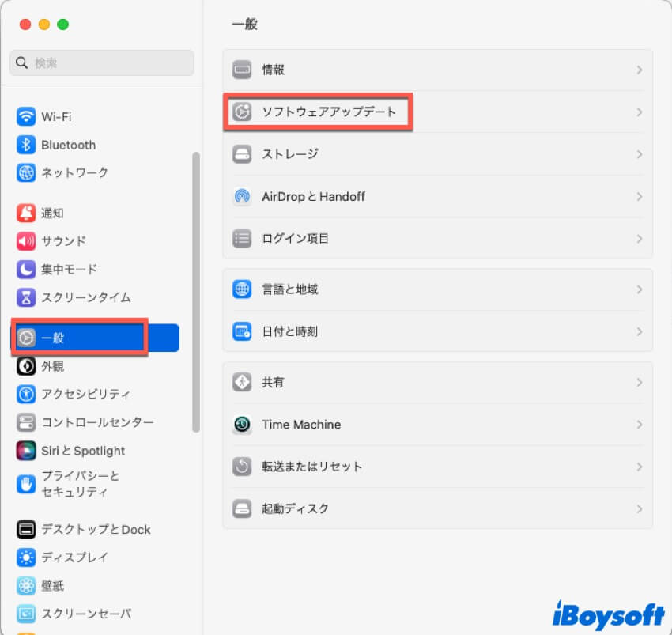The height and width of the screenshot is (635, 672).
Task: Click the 通知 bell icon
Action: [27, 213]
